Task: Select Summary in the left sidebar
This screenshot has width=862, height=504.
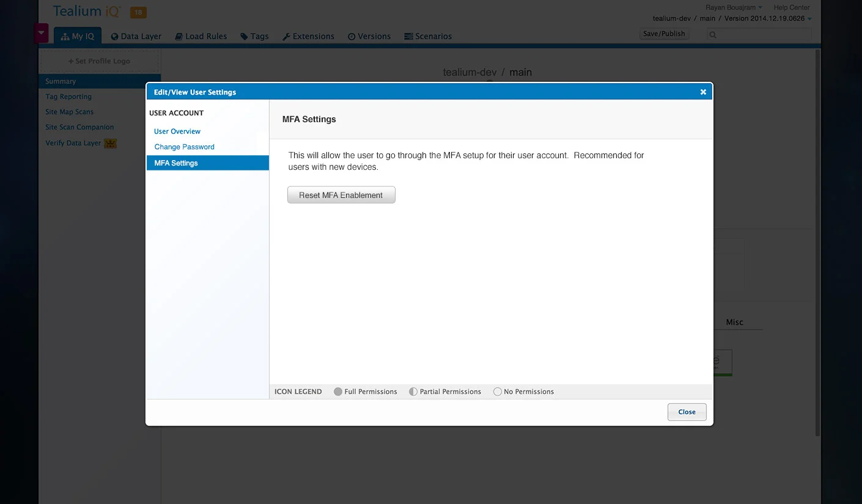Action: tap(100, 81)
